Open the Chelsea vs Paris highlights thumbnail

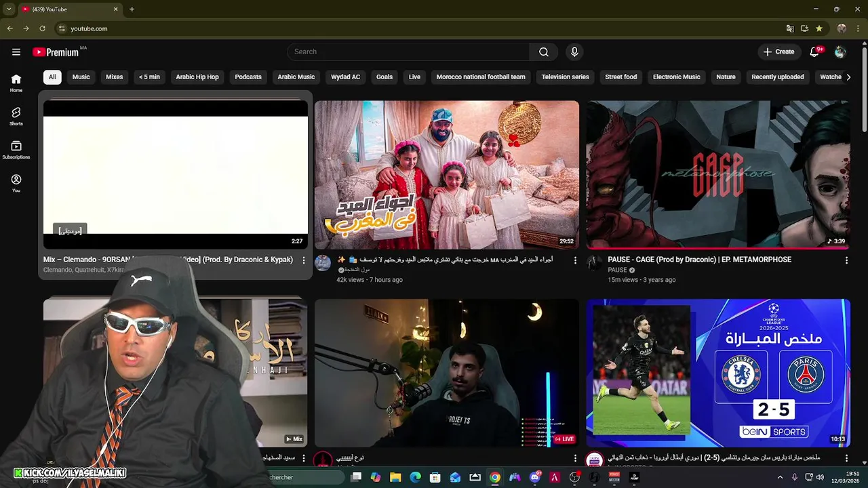(718, 373)
